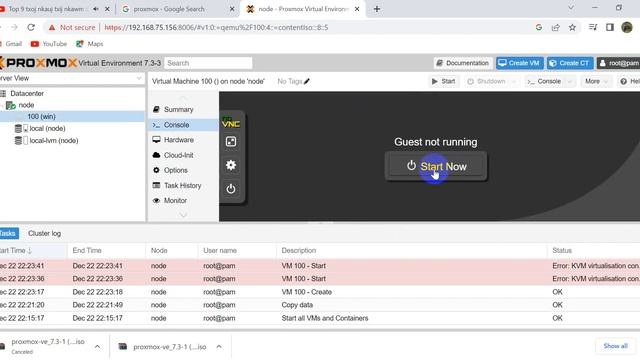The image size is (640, 360).
Task: Open the browser side panel icon
Action: pos(610,27)
